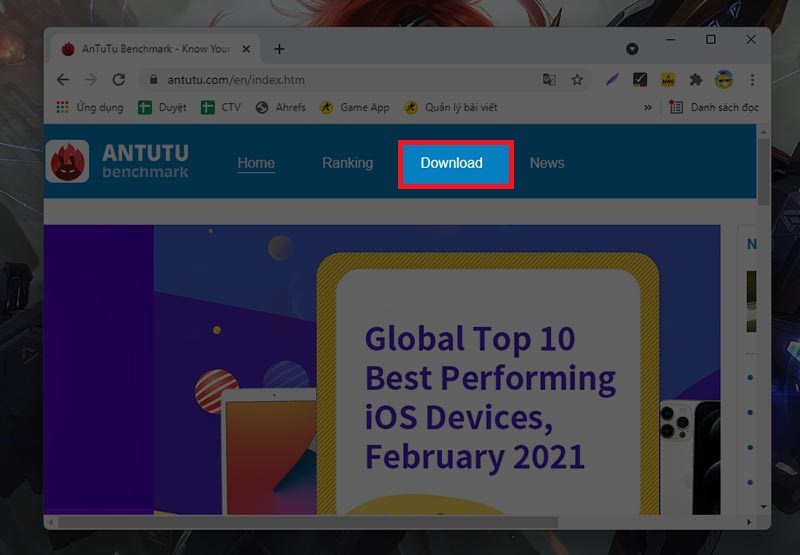This screenshot has height=555, width=800.
Task: Maximize the Chrome window
Action: tap(711, 39)
